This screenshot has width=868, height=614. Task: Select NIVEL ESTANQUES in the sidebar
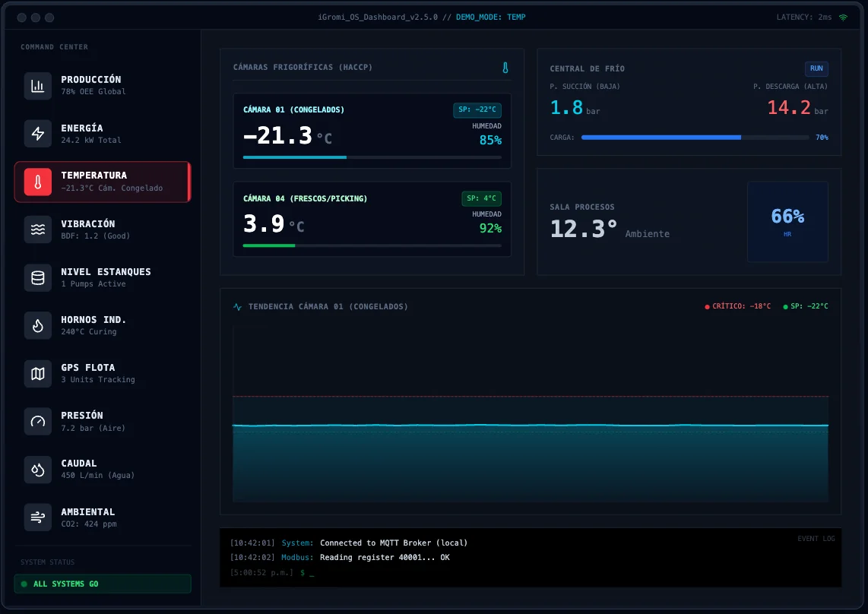[x=103, y=277]
